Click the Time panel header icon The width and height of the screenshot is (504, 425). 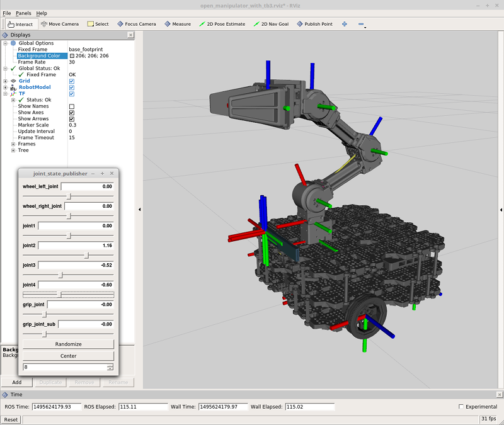click(x=5, y=395)
